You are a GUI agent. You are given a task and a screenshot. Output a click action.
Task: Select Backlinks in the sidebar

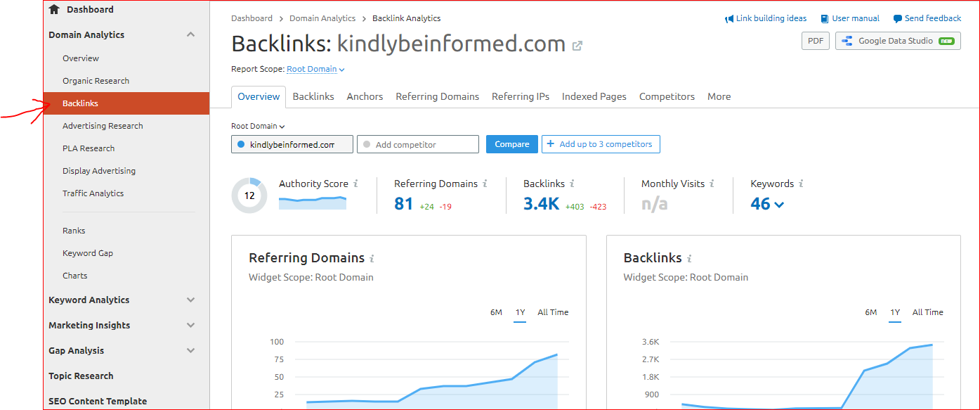tap(126, 103)
